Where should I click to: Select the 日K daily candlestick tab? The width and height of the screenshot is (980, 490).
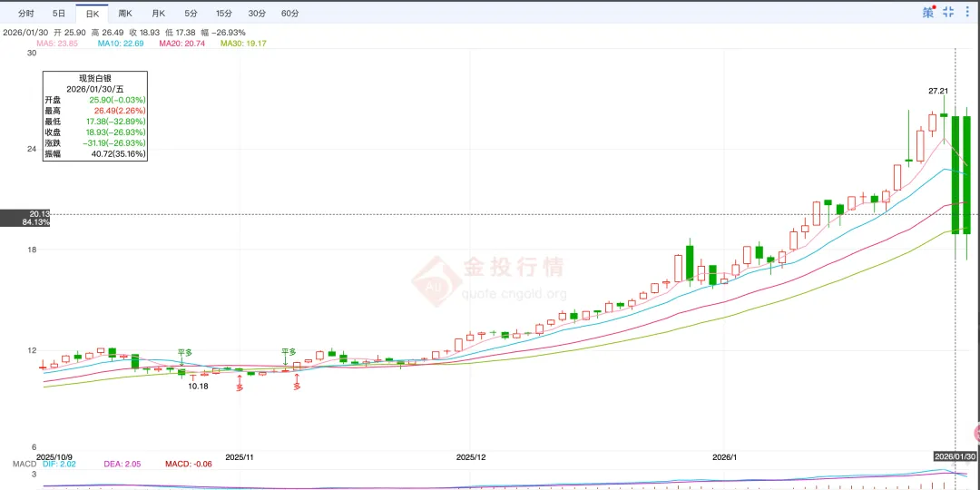tap(92, 13)
